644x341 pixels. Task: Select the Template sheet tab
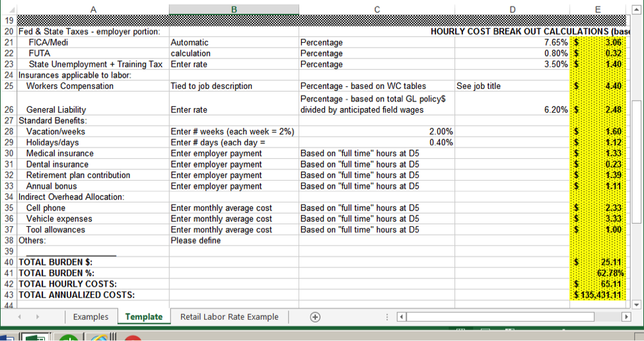pyautogui.click(x=143, y=317)
